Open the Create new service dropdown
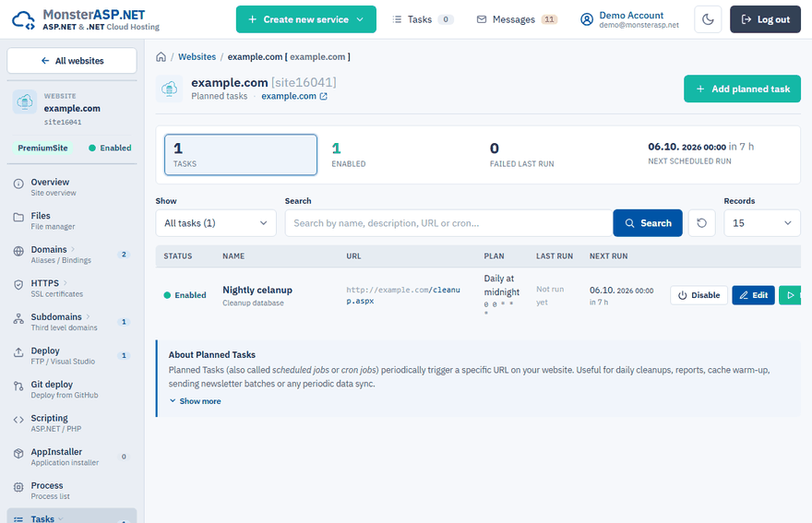The width and height of the screenshot is (812, 523). [306, 19]
